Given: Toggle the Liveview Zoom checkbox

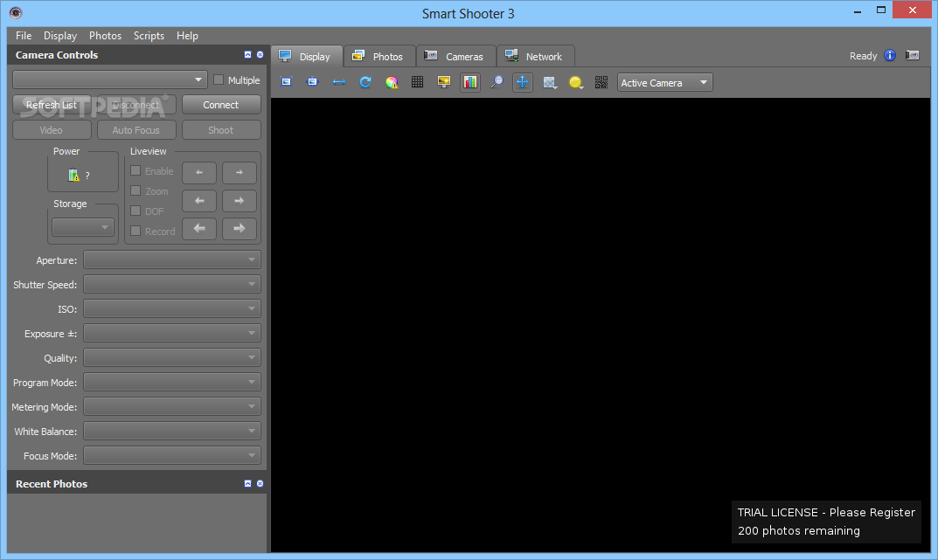Looking at the screenshot, I should coord(135,190).
